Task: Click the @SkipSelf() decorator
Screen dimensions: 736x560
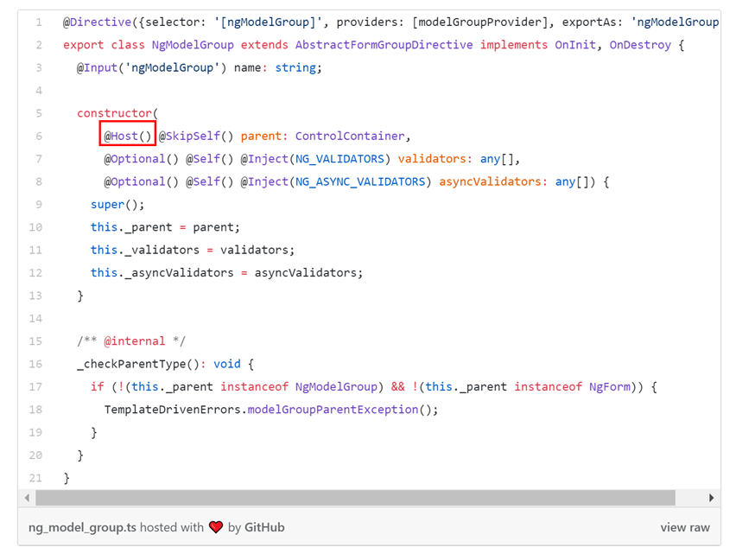Action: [x=196, y=137]
